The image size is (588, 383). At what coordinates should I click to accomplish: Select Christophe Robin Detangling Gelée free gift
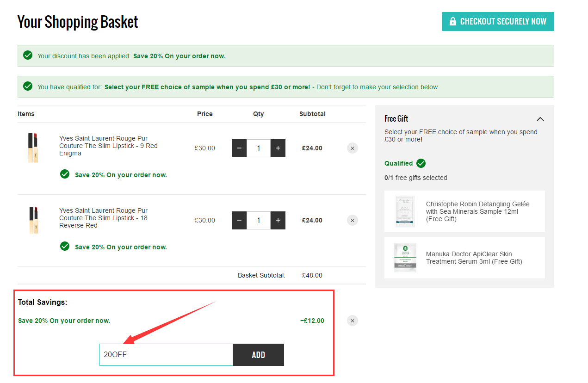coord(464,211)
